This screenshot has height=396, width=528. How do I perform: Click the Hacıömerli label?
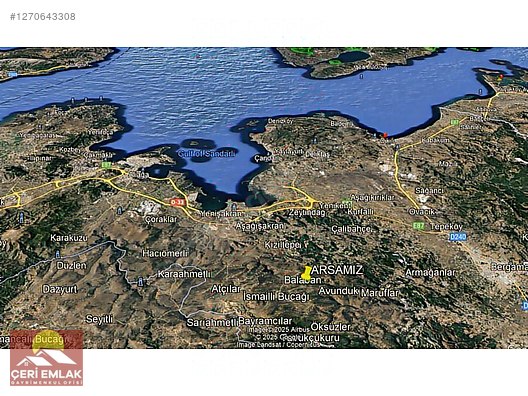(165, 253)
